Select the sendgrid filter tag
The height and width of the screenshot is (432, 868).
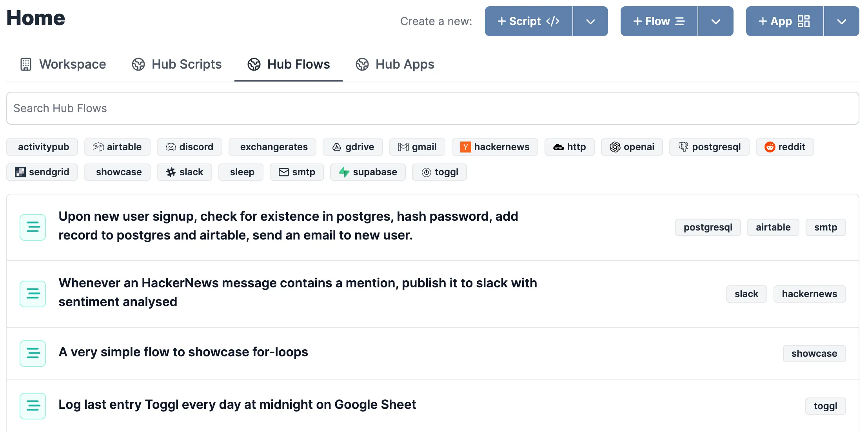[x=42, y=172]
